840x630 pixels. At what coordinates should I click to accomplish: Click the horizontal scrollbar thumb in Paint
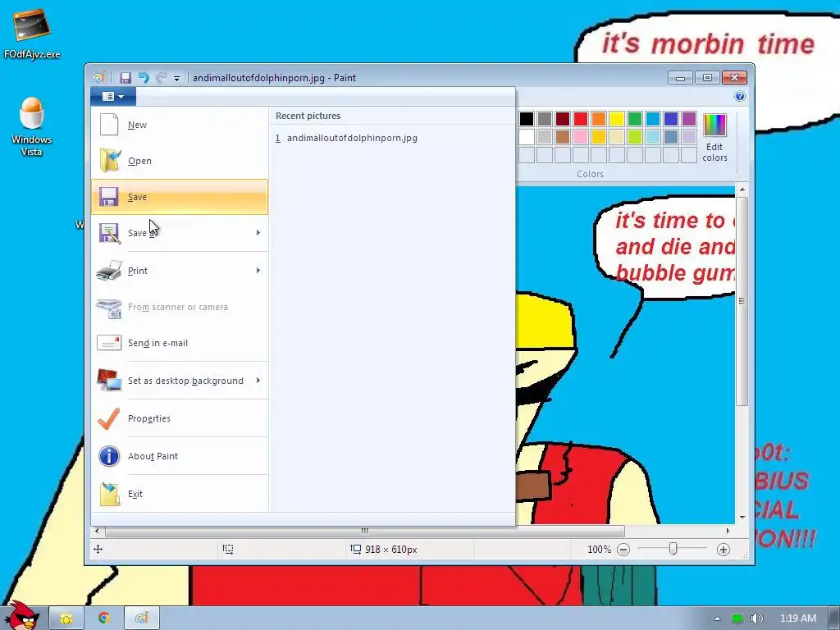365,531
